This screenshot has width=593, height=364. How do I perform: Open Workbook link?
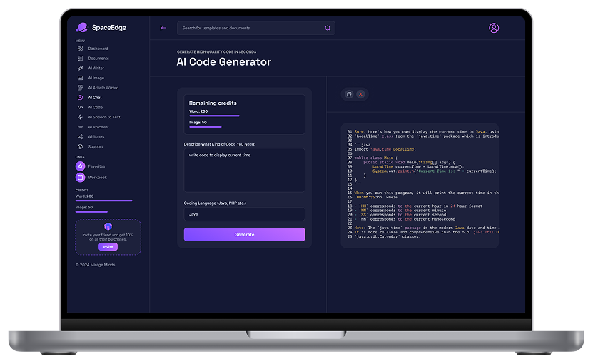click(x=97, y=178)
